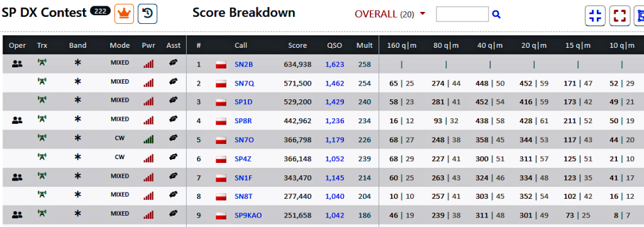644x227 pixels.
Task: Click the multi-operator icon in SN2B row
Action: (x=17, y=64)
